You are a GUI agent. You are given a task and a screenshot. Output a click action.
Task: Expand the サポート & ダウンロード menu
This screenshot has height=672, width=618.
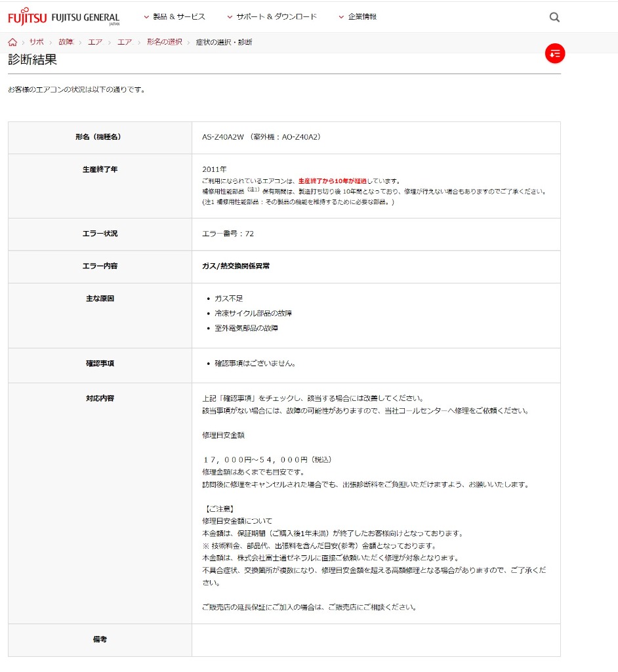(272, 16)
